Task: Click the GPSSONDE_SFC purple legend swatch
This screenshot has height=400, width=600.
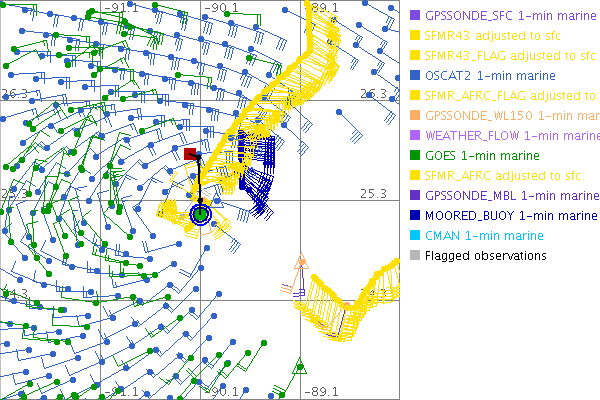Action: click(415, 16)
